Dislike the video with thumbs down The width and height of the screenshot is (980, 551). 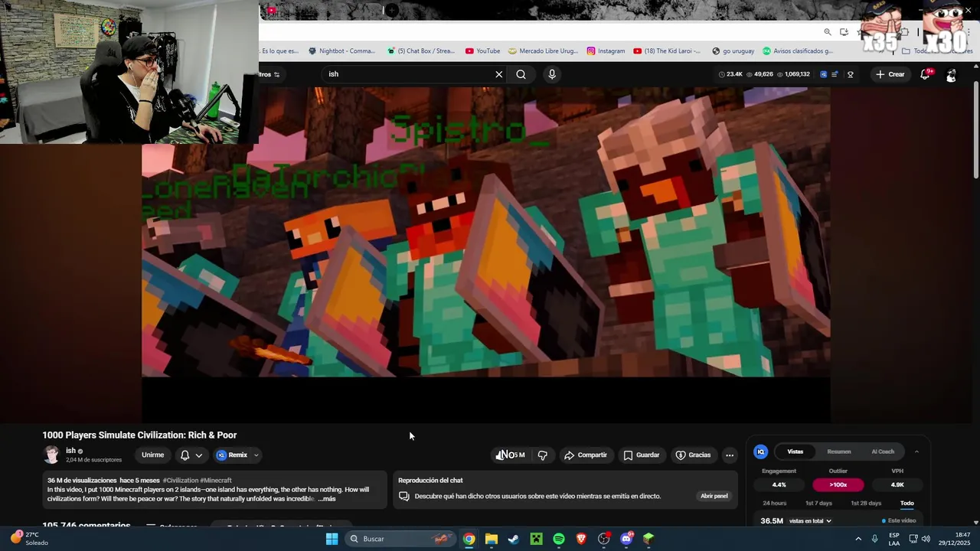point(543,455)
